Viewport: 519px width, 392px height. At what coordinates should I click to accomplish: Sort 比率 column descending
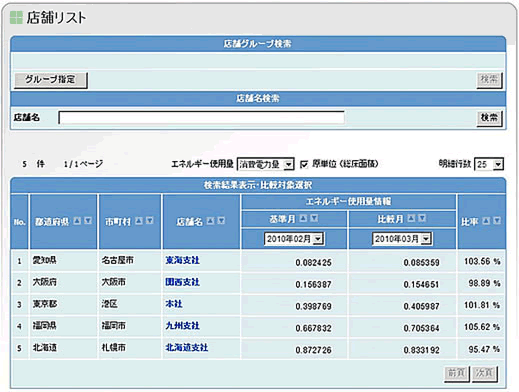497,221
